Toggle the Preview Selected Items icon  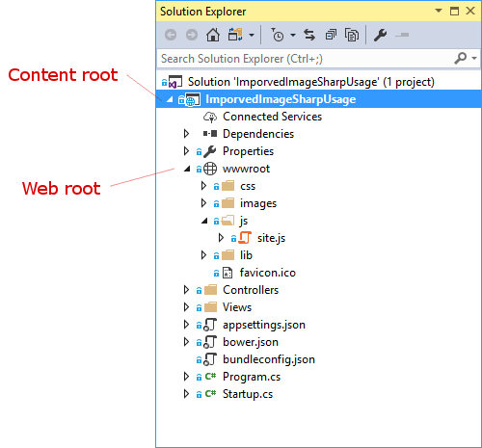pos(402,35)
